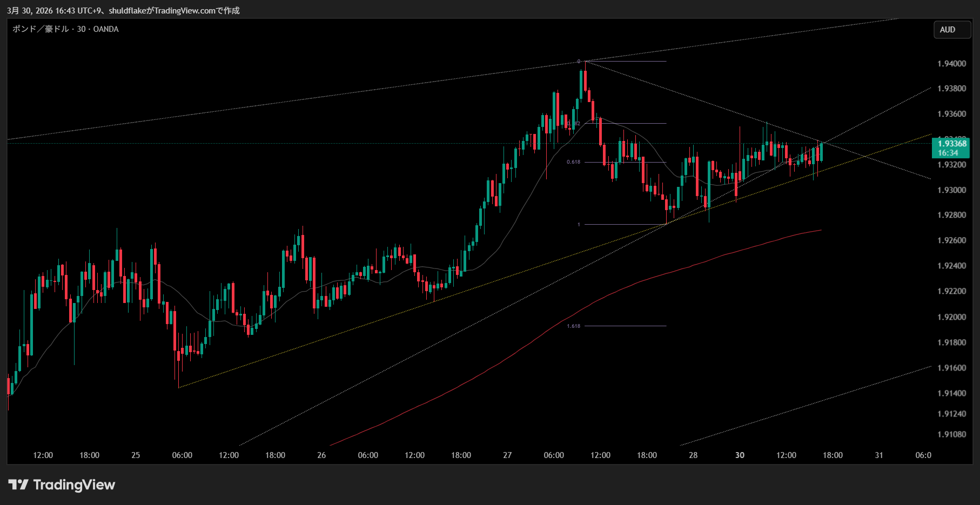The width and height of the screenshot is (980, 505).
Task: Click the 25 date marker on time axis
Action: 136,455
